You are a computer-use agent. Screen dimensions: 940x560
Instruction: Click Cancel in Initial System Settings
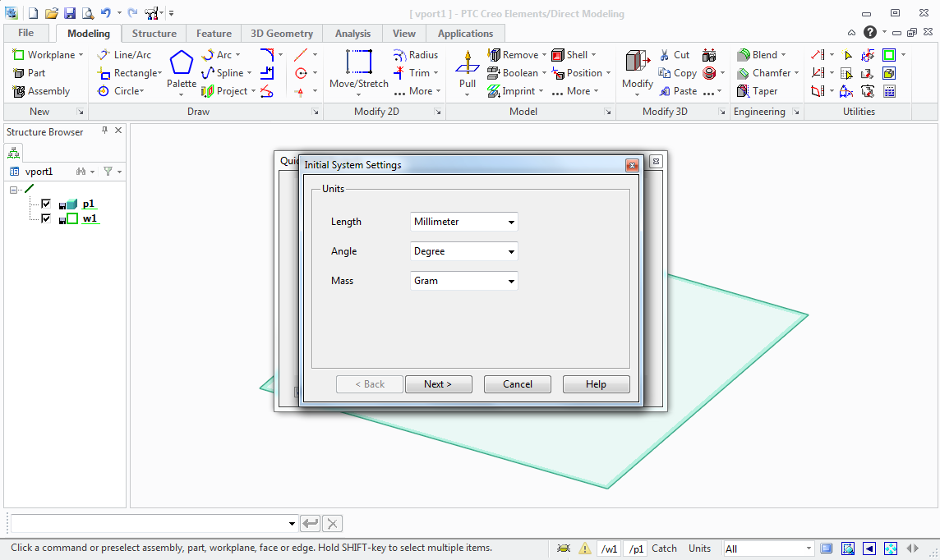518,384
